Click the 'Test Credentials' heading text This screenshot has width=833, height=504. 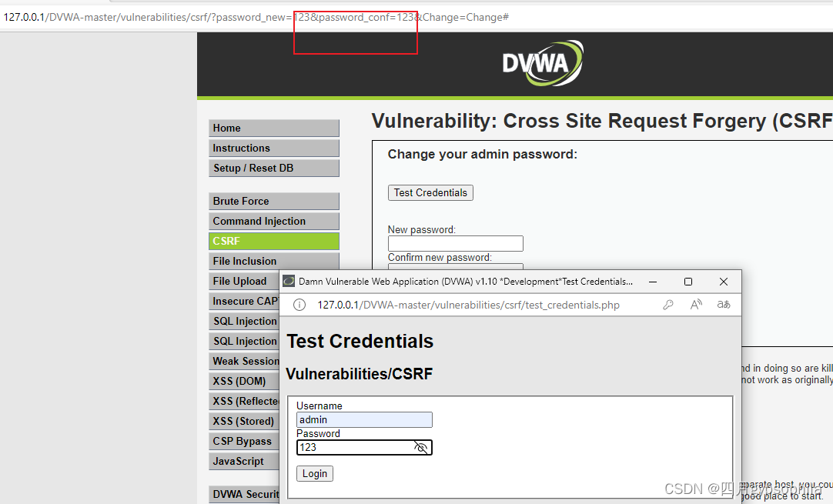[360, 342]
